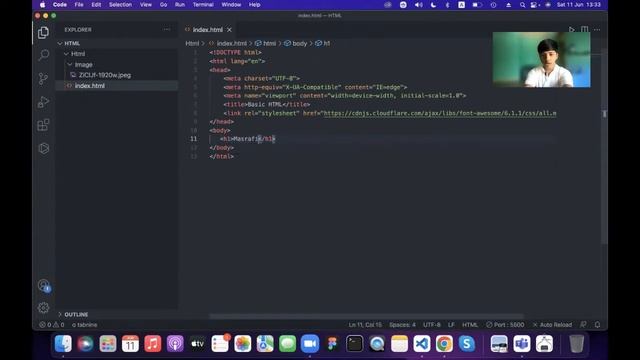The width and height of the screenshot is (640, 360).
Task: Click the webcam video thumbnail
Action: pyautogui.click(x=541, y=60)
